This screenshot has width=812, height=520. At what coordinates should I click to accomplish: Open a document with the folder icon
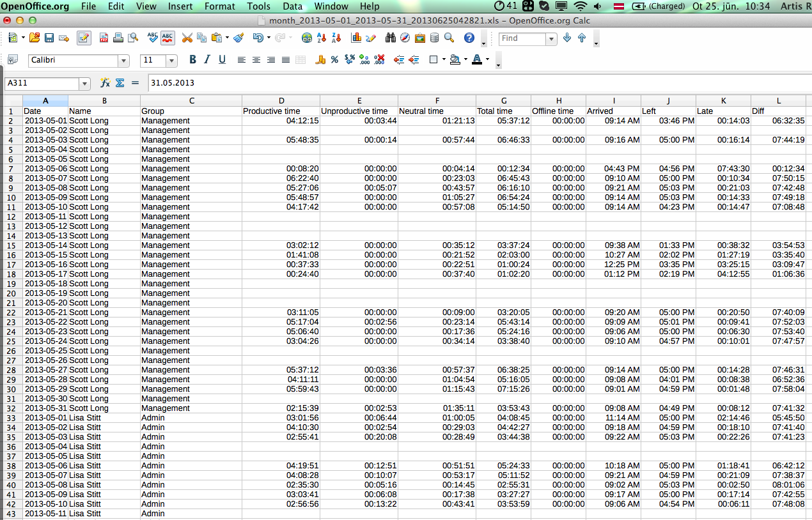point(35,38)
